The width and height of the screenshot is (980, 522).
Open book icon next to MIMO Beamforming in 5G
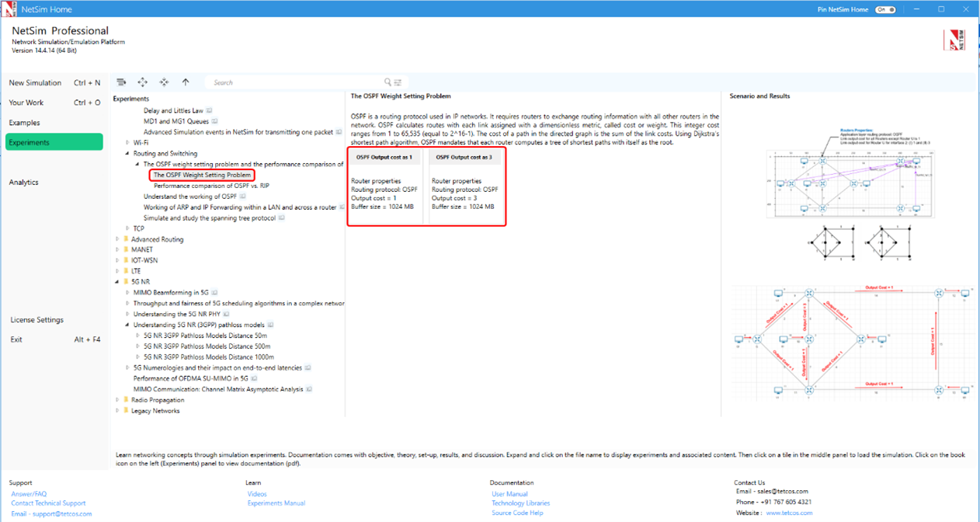(215, 293)
